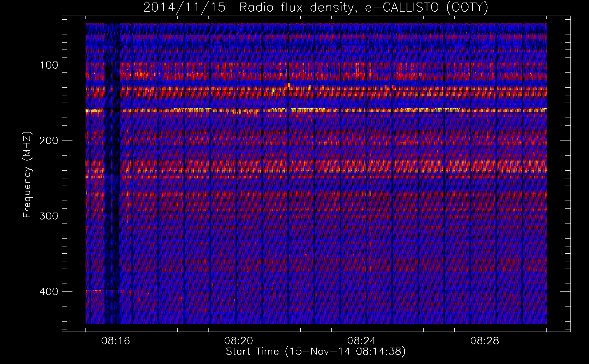Click the 08:24 time tick label

(362, 341)
